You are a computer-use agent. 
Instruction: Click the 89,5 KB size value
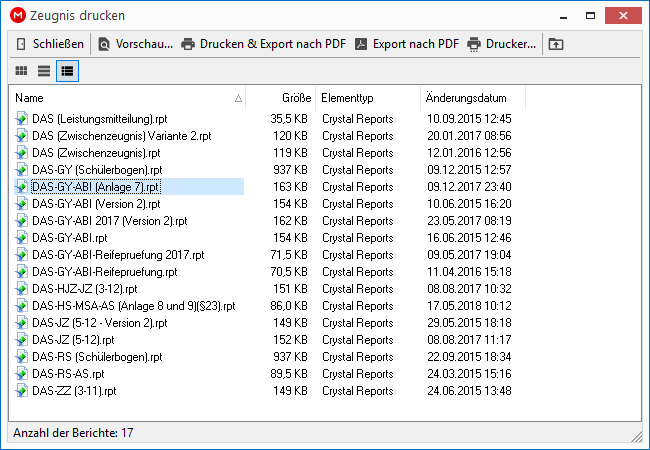coord(289,374)
